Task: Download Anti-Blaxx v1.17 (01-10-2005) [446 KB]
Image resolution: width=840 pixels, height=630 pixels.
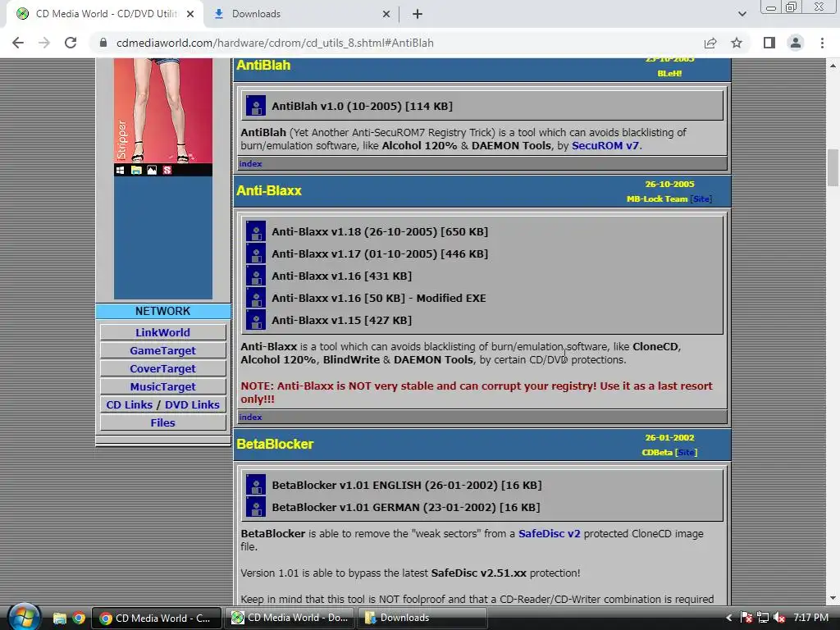Action: (x=380, y=253)
